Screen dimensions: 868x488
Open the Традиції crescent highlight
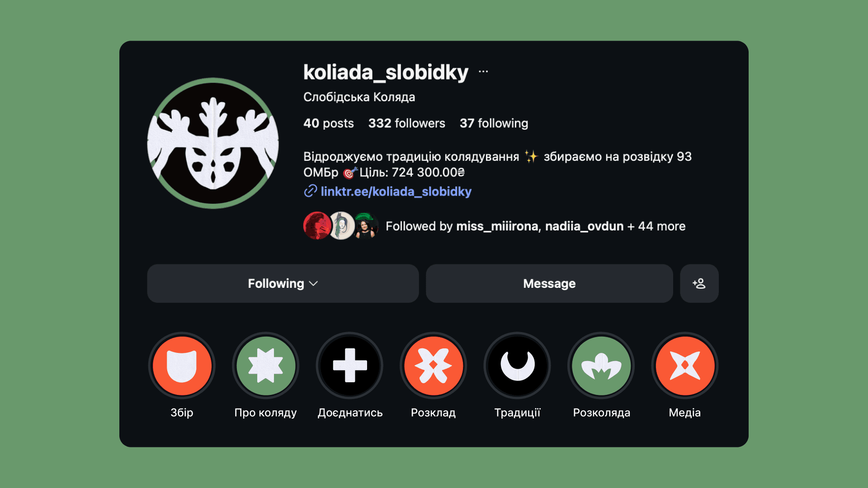(517, 366)
